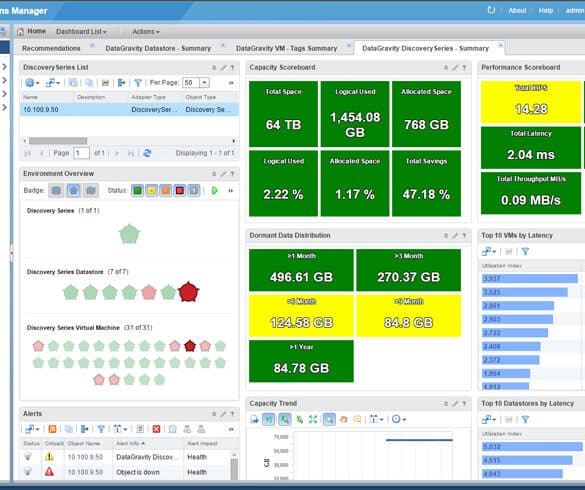585x490 pixels.
Task: Click the Total IOPS yellow tile
Action: click(531, 102)
